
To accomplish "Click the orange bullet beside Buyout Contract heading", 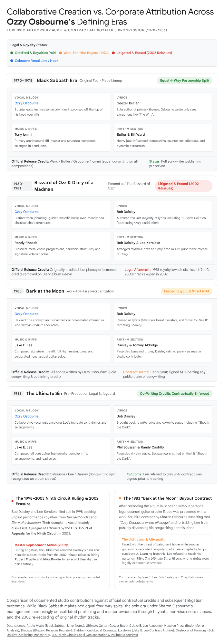I will tap(120, 498).
